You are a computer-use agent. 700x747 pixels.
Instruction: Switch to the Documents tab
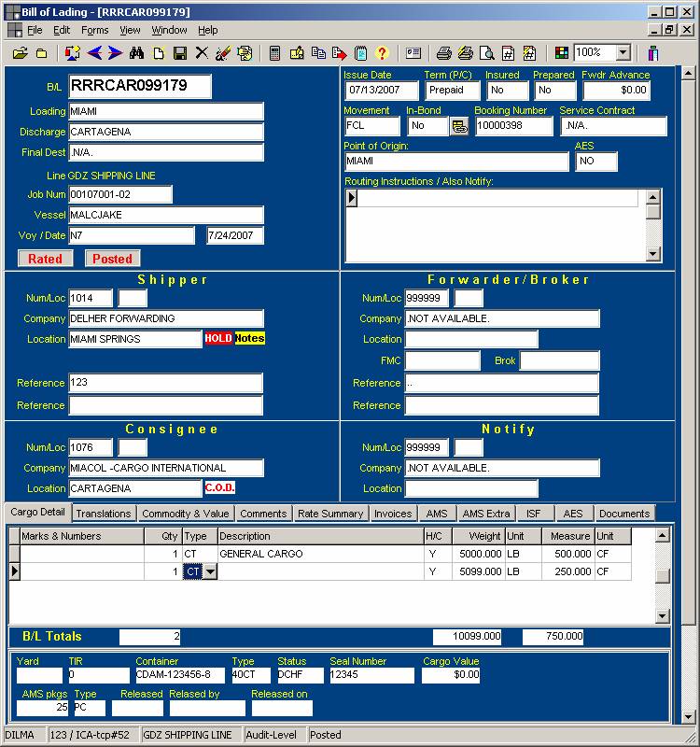(624, 514)
